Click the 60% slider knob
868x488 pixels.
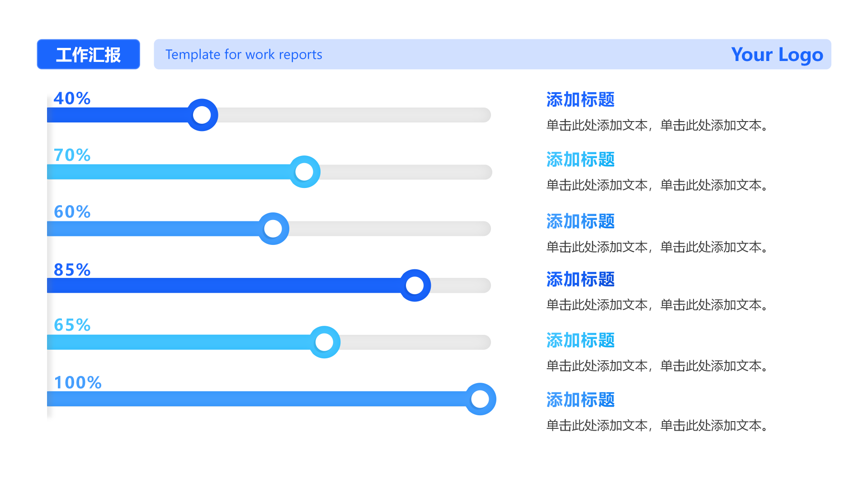[x=273, y=229]
